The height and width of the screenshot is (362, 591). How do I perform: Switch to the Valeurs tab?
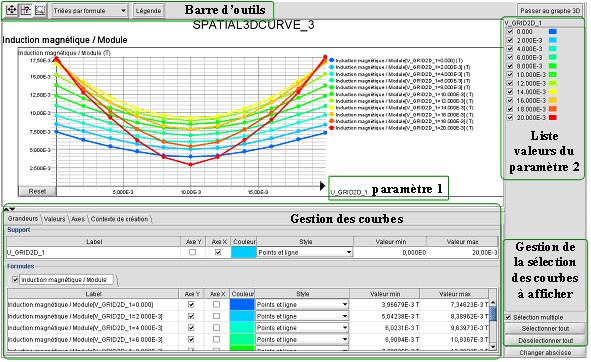tap(54, 219)
